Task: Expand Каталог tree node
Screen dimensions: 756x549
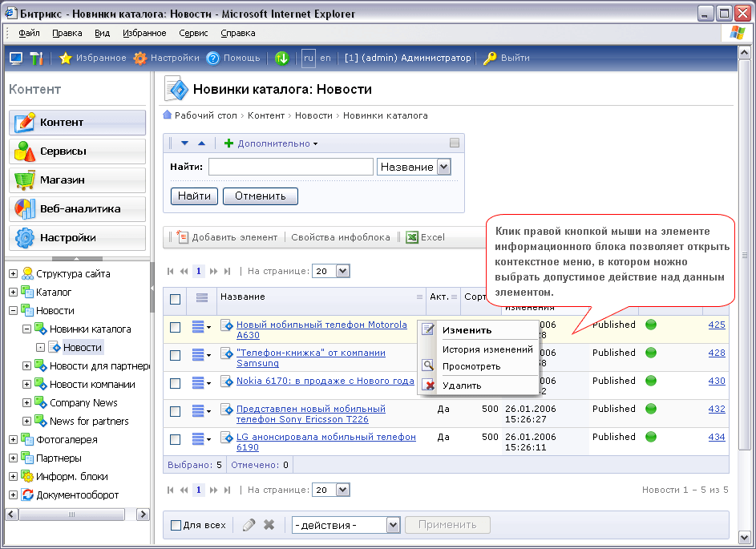Action: (x=13, y=292)
